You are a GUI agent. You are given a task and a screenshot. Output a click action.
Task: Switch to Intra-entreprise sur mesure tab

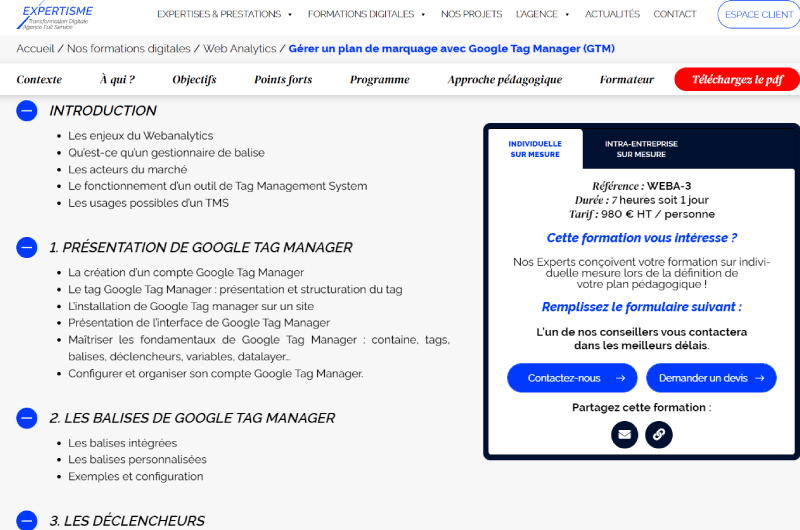(x=641, y=149)
